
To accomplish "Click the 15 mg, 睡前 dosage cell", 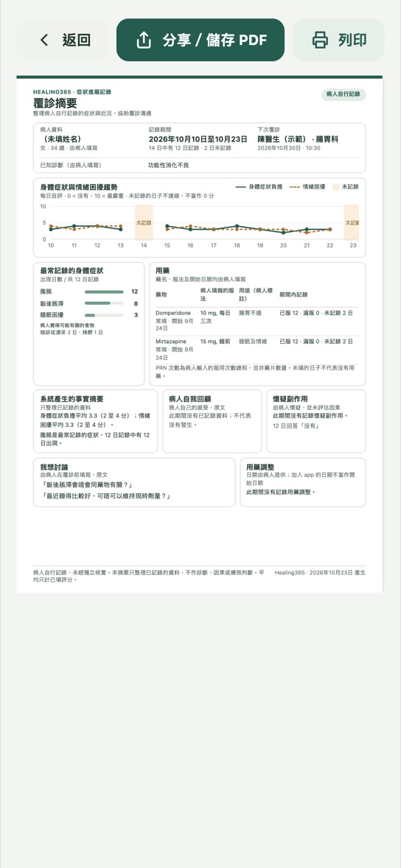I will click(x=216, y=342).
